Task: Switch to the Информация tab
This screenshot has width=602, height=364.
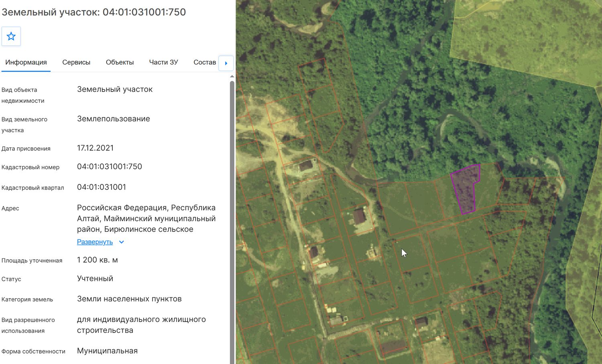Action: [x=26, y=63]
